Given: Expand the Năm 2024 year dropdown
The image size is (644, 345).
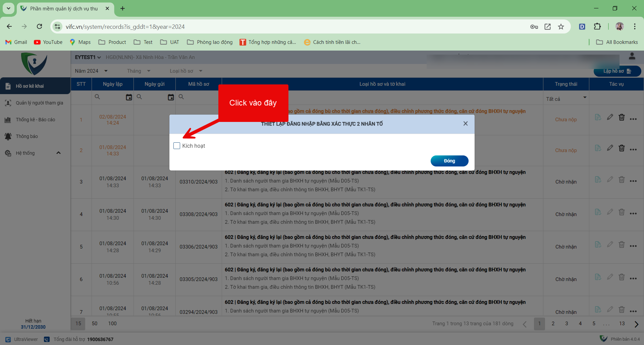Looking at the screenshot, I should [91, 71].
